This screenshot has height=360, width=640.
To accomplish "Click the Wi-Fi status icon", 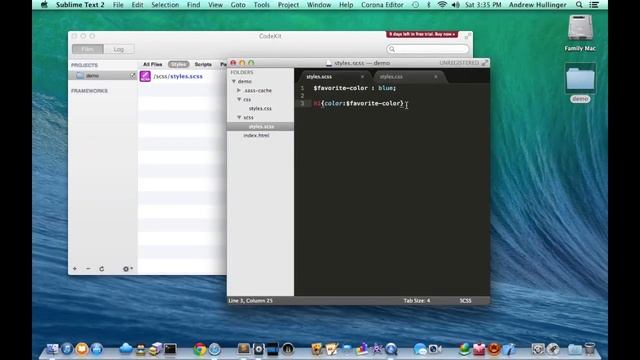I will (x=442, y=5).
